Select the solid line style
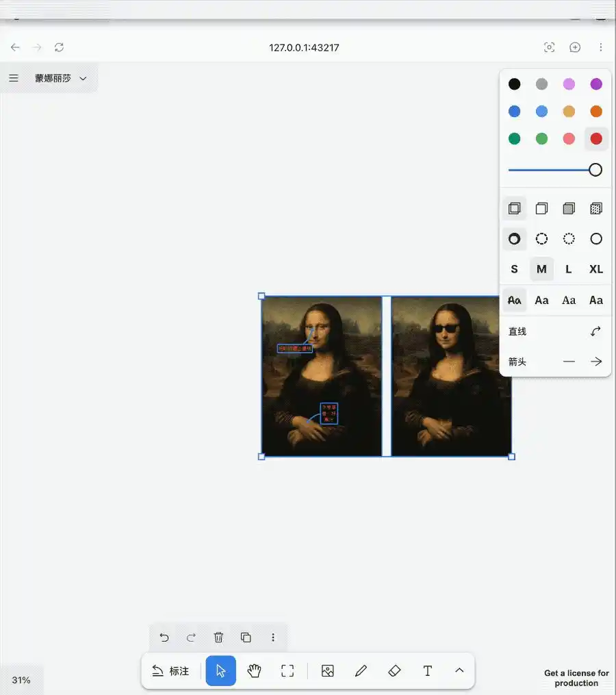Screen dimensions: 616x695 coord(596,239)
